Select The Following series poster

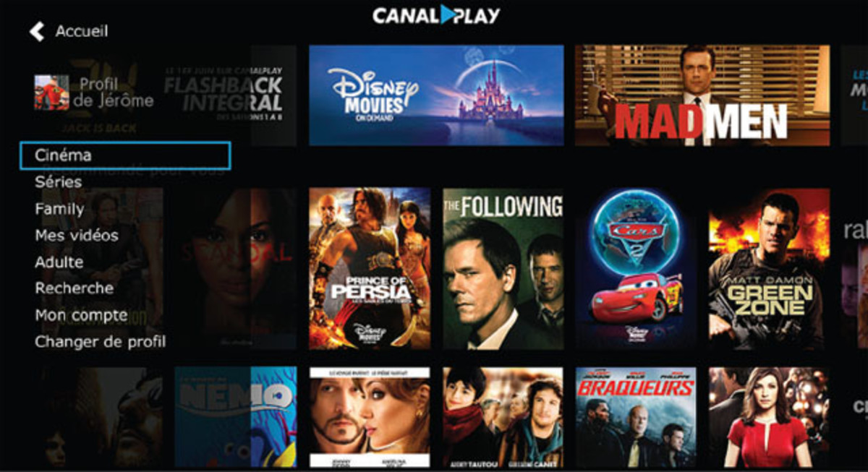503,269
